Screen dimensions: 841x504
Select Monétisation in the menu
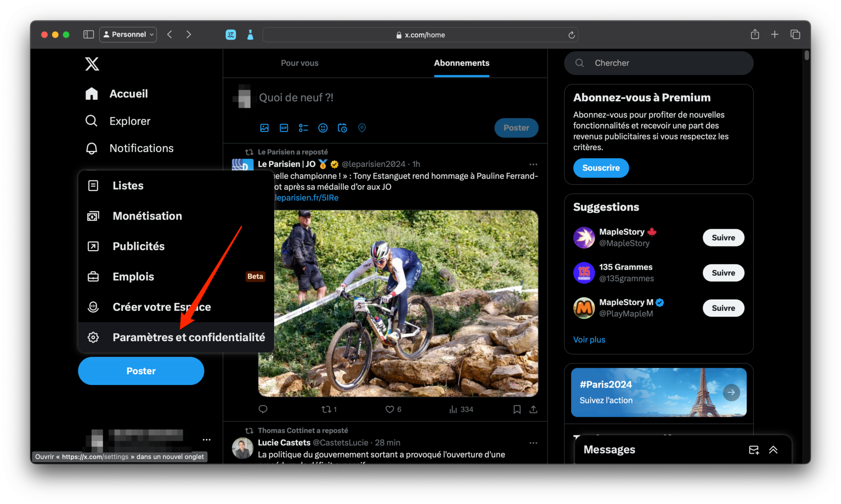147,216
